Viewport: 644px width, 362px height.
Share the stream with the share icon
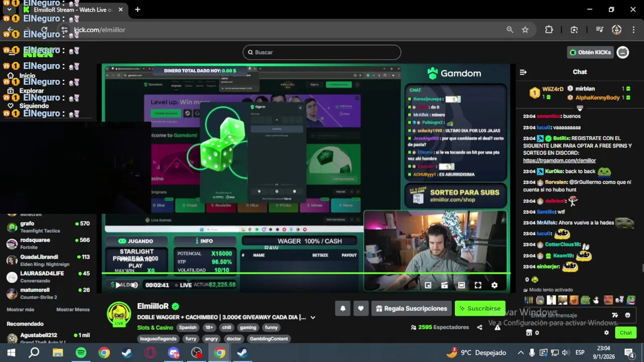(x=479, y=327)
